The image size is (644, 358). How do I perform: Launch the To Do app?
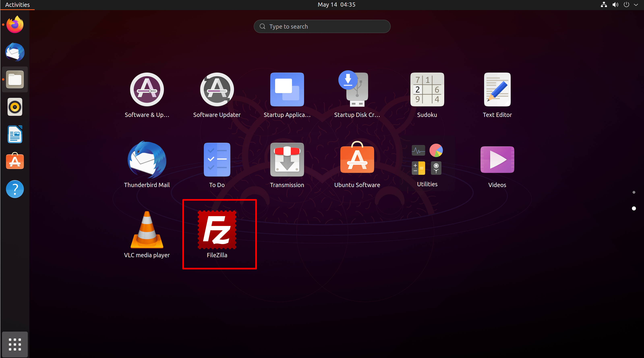(x=217, y=160)
